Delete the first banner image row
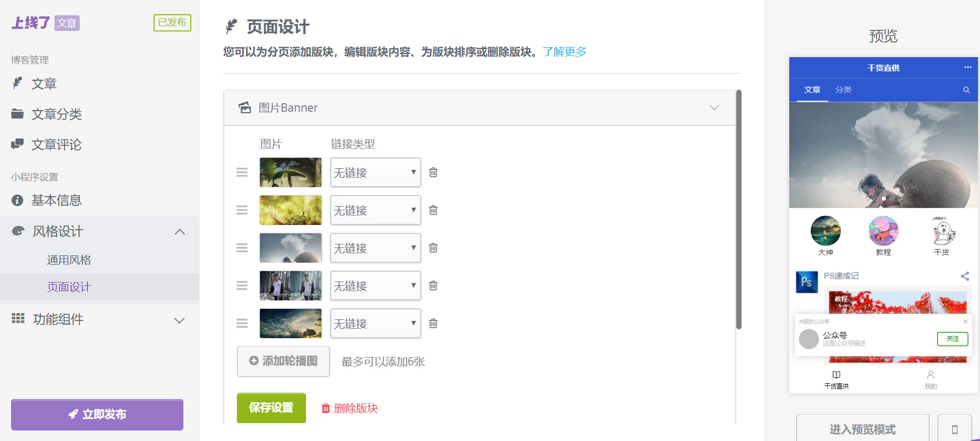Image resolution: width=980 pixels, height=441 pixels. 433,173
